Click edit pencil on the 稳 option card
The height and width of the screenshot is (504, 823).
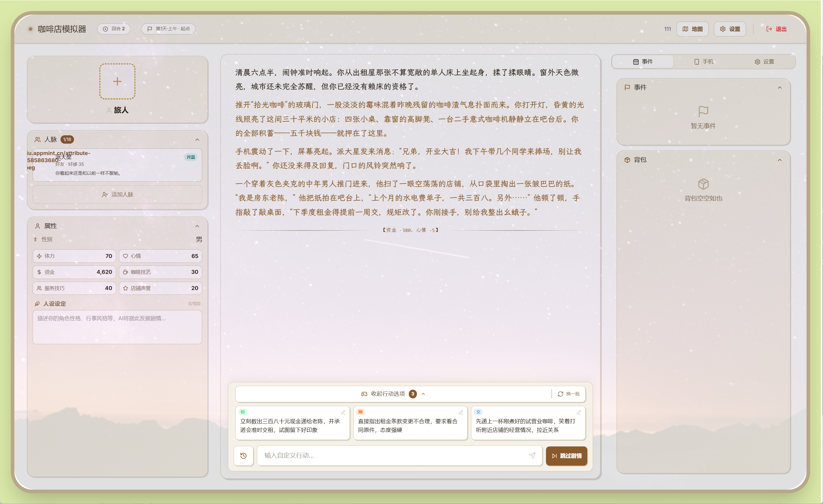click(343, 412)
